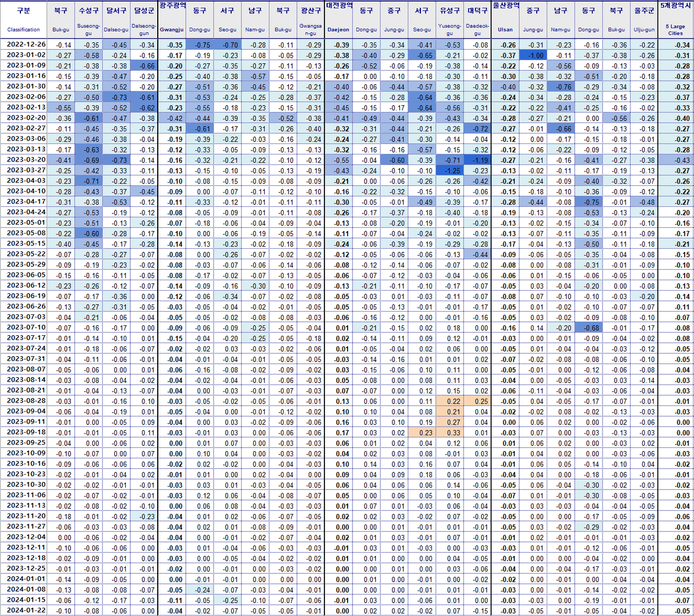The width and height of the screenshot is (694, 616).
Task: Select the -0.29 cell in the 2023-11-27 row
Action: [x=588, y=526]
